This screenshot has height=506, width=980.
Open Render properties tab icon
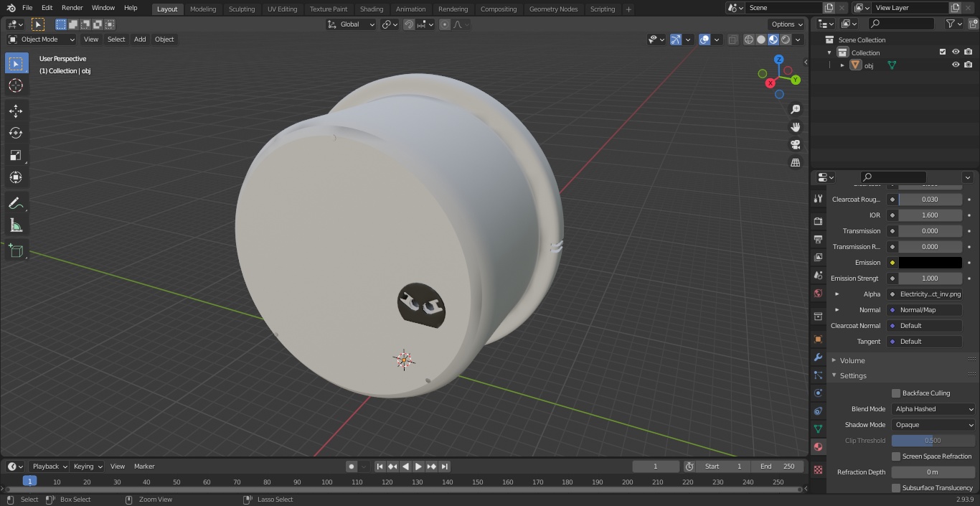pyautogui.click(x=818, y=221)
